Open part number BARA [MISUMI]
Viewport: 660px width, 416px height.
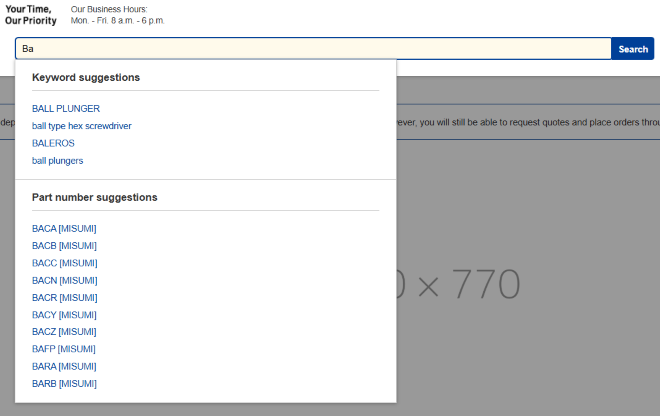click(x=64, y=366)
